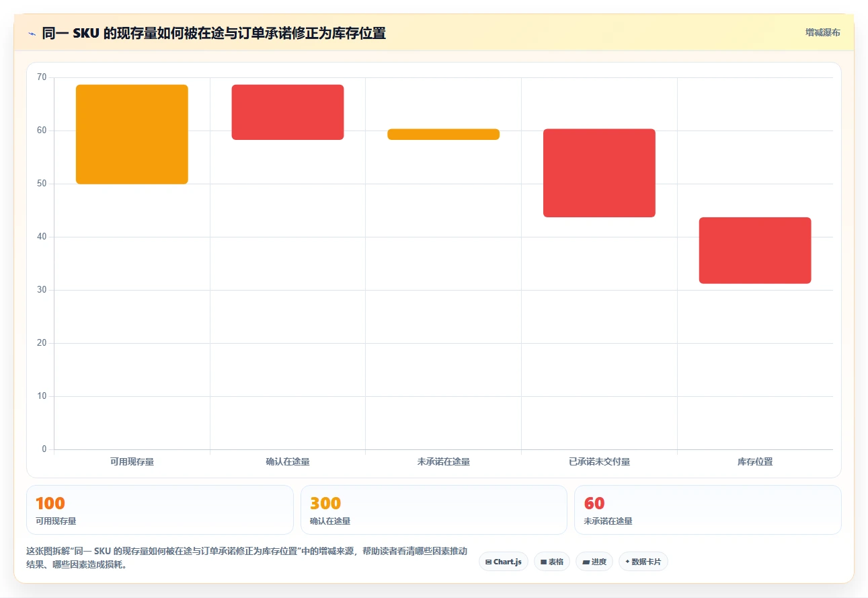Click the description paragraph below the cards
The width and height of the screenshot is (868, 598).
pyautogui.click(x=247, y=558)
